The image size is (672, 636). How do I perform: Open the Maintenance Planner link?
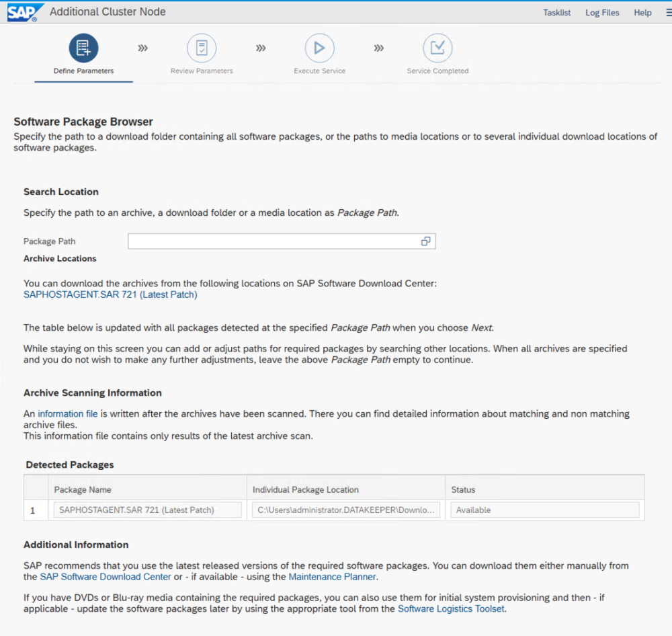tap(332, 577)
